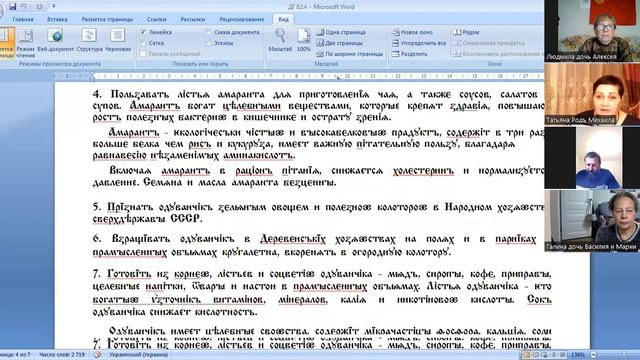Click Украинский (Украина) language indicator
640x360 pixels.
pos(138,355)
